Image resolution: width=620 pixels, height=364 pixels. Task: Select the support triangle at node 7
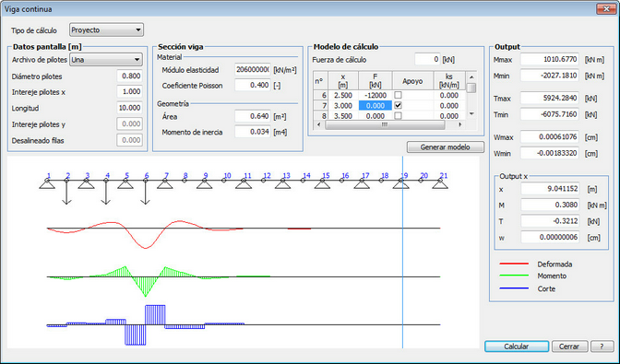tap(165, 184)
